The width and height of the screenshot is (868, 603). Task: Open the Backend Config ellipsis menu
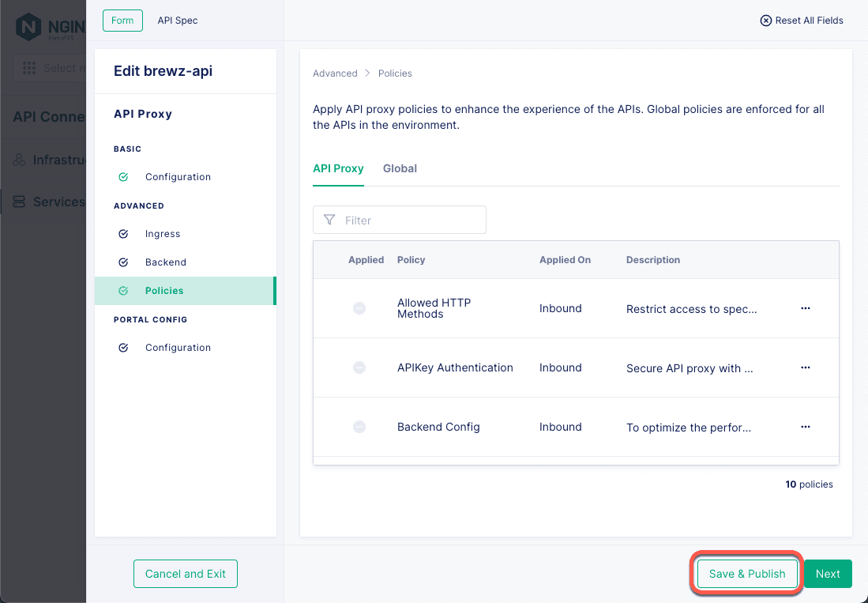tap(805, 427)
